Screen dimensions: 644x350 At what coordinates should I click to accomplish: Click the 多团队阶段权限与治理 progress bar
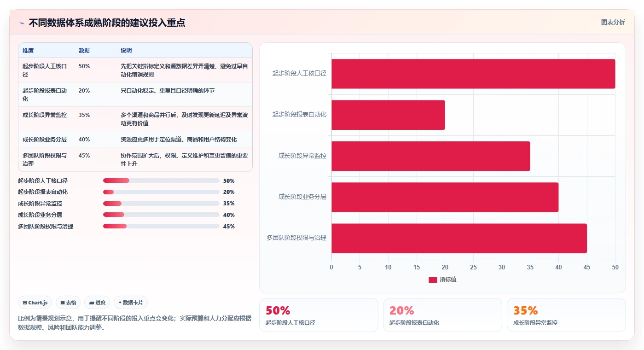[x=161, y=227]
